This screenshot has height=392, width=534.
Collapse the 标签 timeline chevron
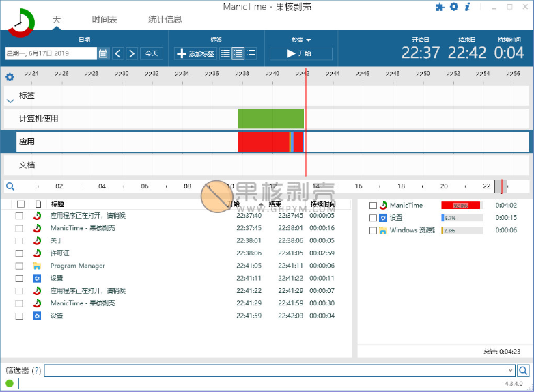(10, 101)
